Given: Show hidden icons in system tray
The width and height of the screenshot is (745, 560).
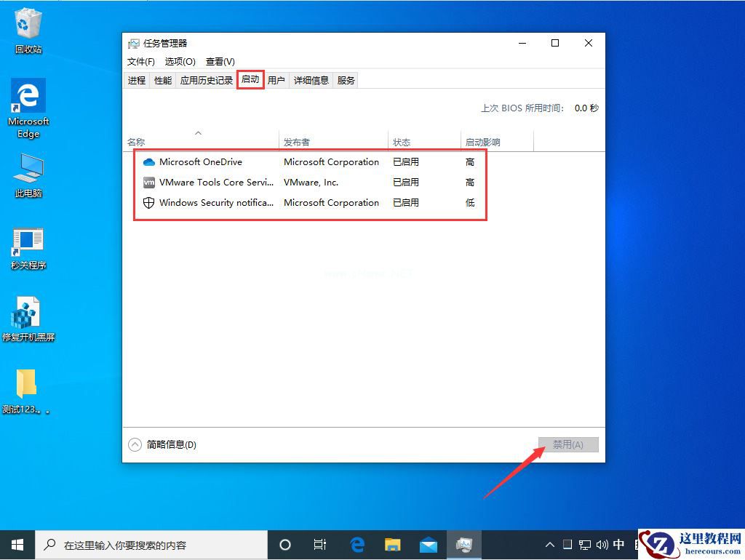Looking at the screenshot, I should tap(549, 544).
